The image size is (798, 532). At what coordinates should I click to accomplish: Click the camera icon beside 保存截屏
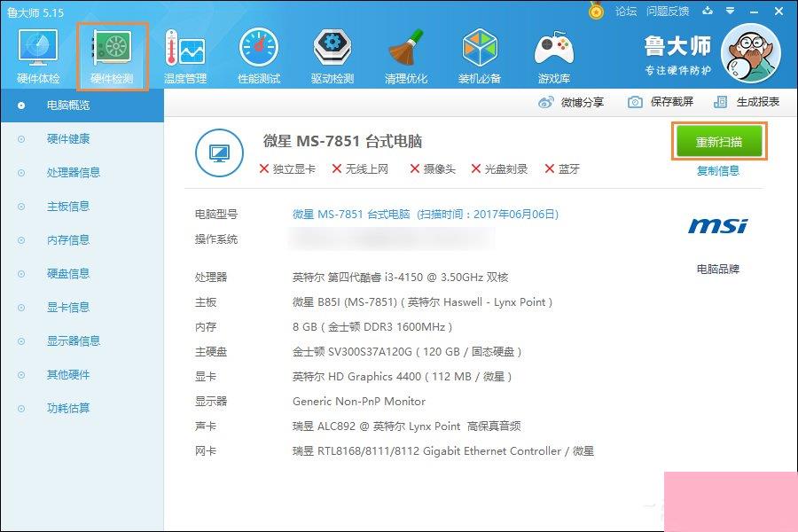point(635,102)
